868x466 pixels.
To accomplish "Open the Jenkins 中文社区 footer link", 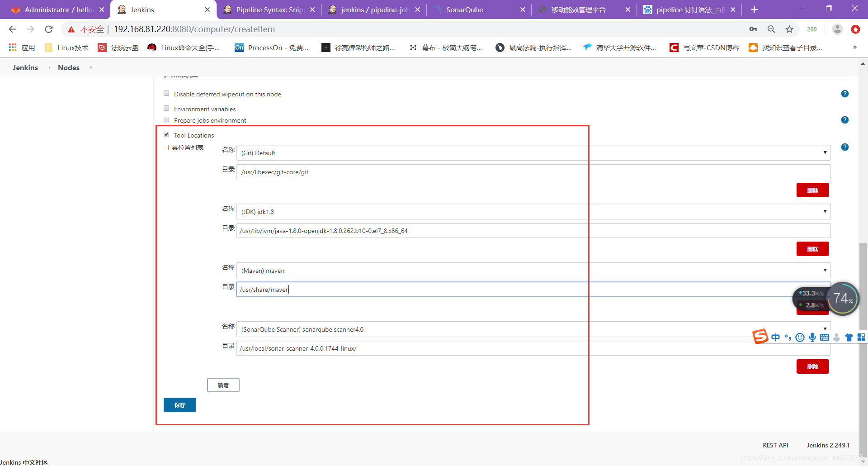I will pyautogui.click(x=24, y=462).
